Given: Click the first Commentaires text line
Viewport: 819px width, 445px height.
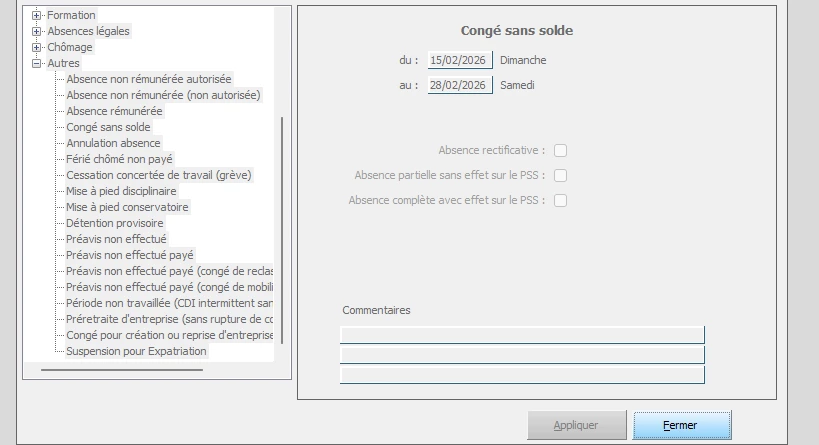Looking at the screenshot, I should (x=522, y=334).
